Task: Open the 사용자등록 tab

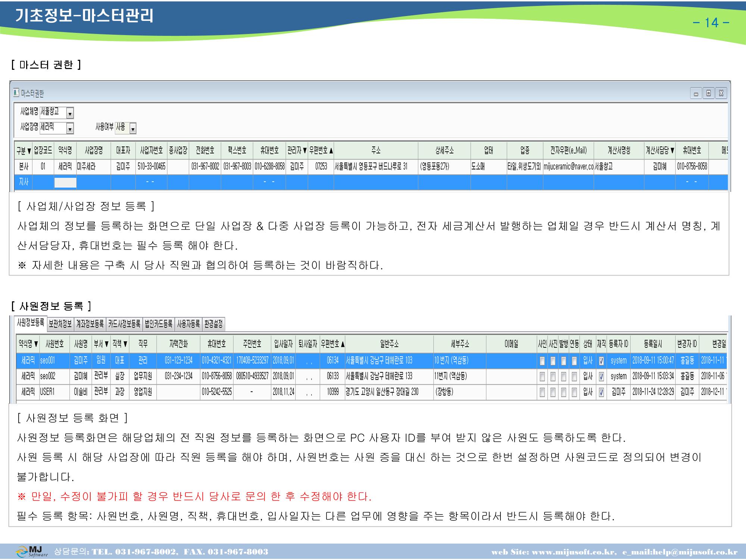Action: (x=188, y=324)
